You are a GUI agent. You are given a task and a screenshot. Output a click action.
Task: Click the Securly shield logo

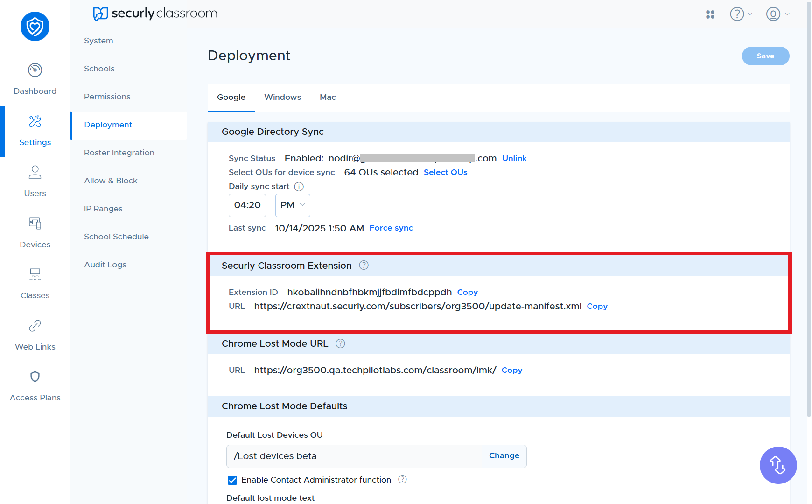click(35, 27)
